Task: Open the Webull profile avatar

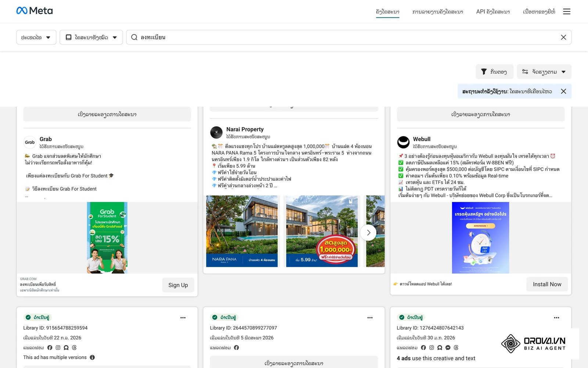Action: tap(403, 142)
